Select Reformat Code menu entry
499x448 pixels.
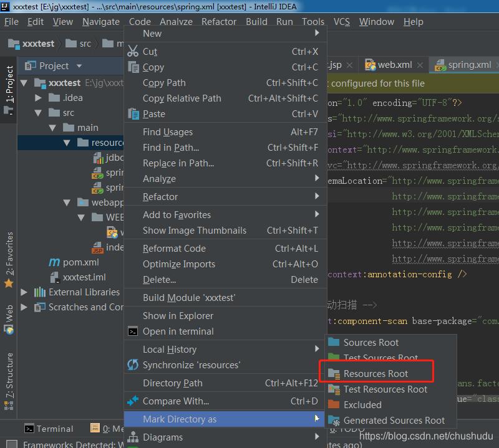[225, 249]
